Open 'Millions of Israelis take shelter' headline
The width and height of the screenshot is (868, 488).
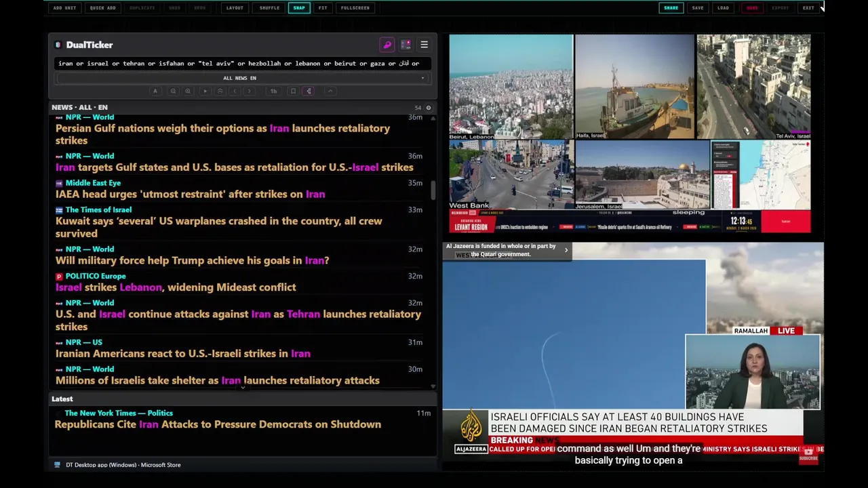(217, 380)
